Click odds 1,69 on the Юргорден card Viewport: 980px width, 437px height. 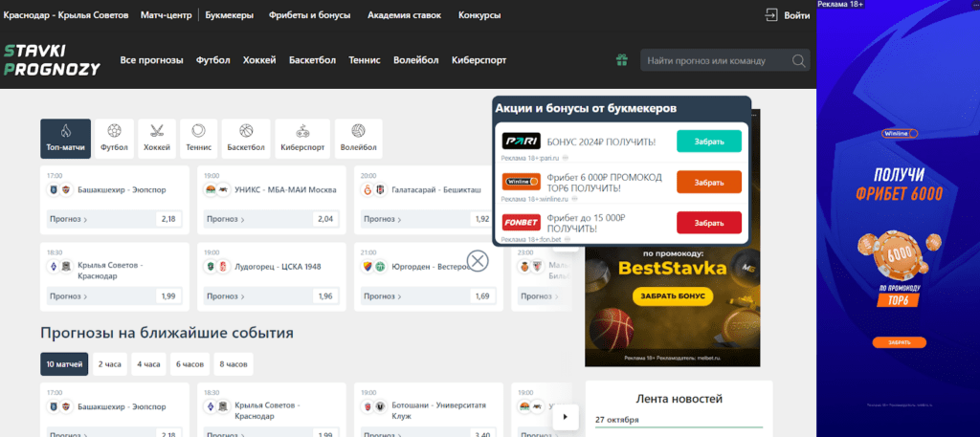tap(482, 295)
